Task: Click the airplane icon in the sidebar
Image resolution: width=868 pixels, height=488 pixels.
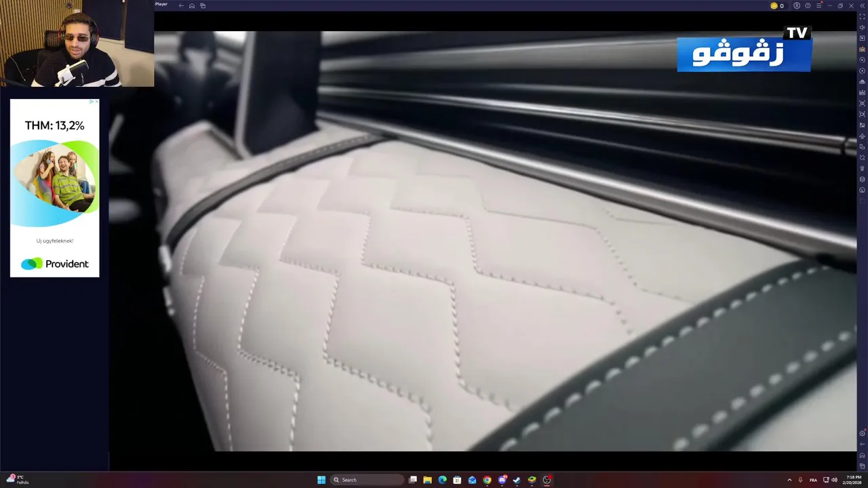Action: pyautogui.click(x=862, y=136)
